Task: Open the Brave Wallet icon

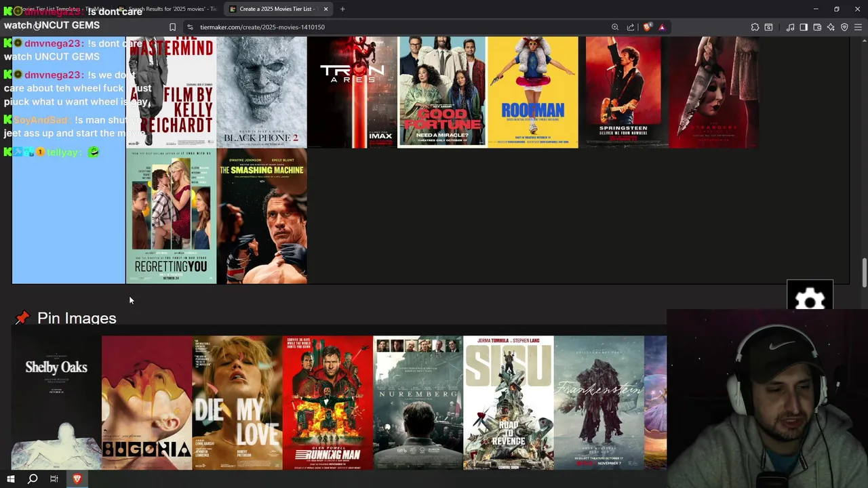Action: (x=817, y=27)
